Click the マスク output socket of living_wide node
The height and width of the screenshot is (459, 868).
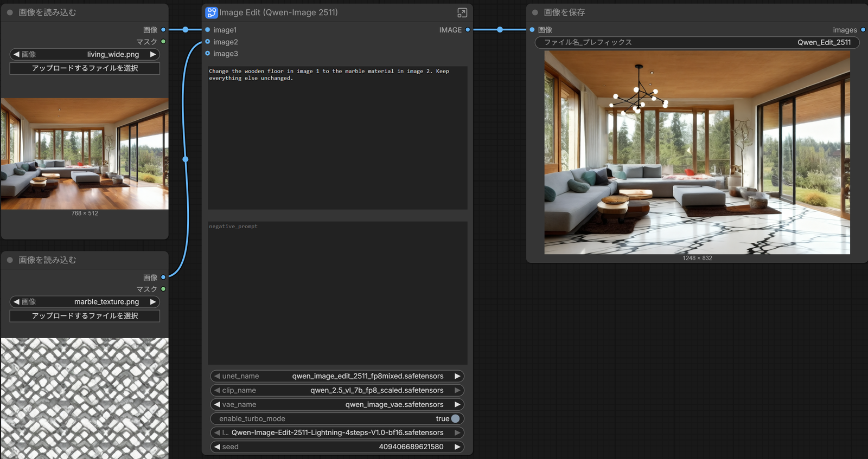(x=163, y=42)
